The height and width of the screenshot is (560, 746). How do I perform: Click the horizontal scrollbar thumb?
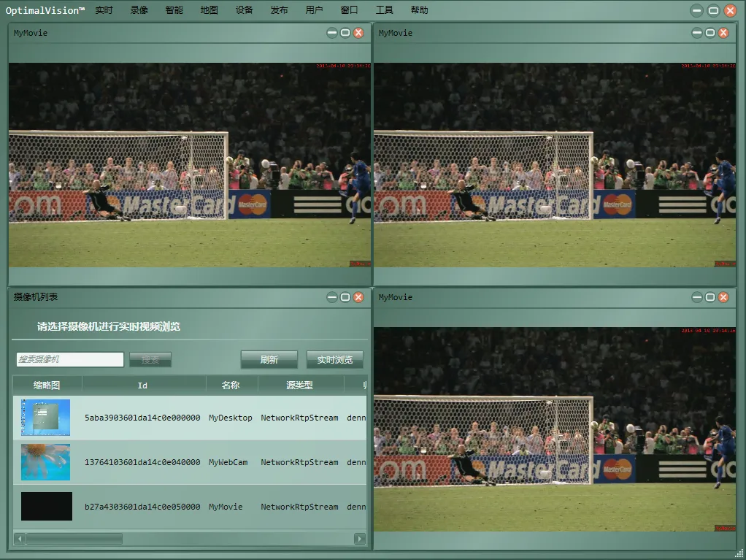74,539
